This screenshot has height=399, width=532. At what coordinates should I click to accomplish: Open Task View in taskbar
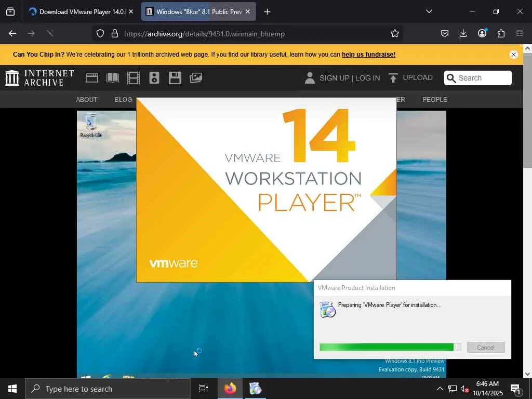tap(204, 389)
